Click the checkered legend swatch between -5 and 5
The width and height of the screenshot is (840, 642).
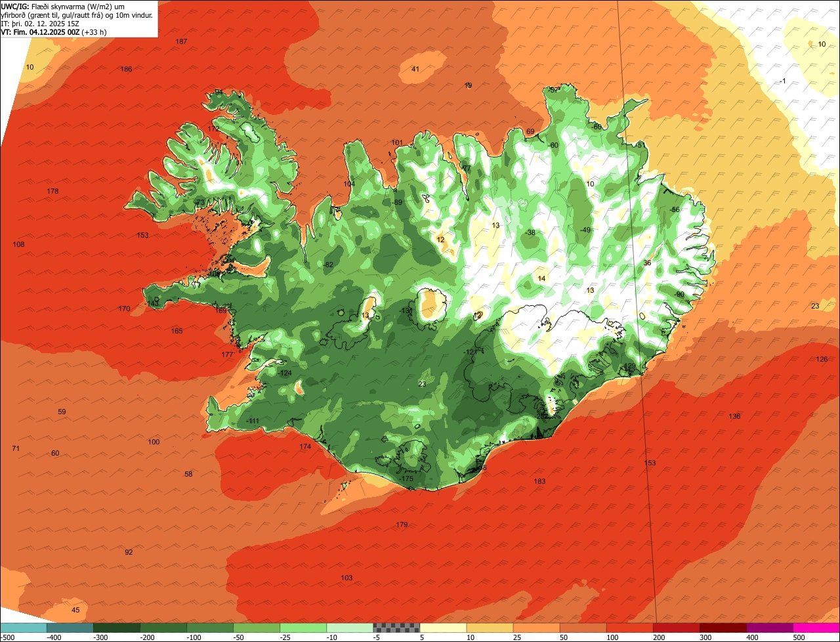point(396,628)
